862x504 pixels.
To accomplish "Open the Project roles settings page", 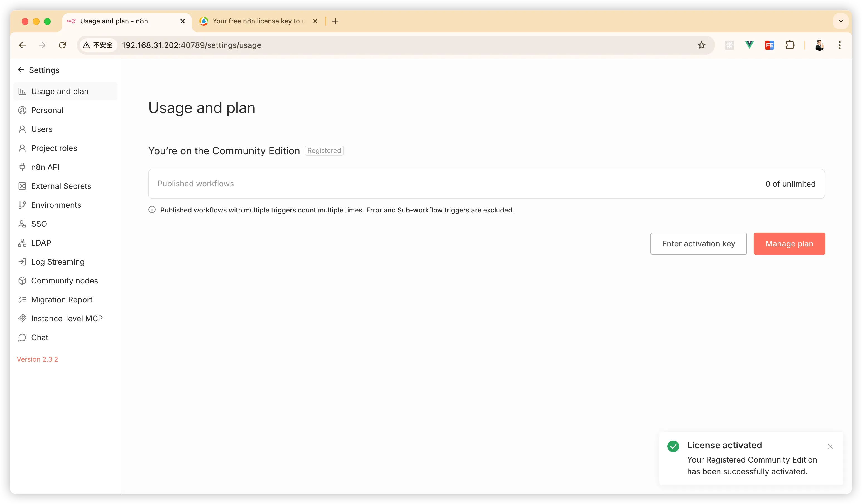I will pyautogui.click(x=65, y=148).
